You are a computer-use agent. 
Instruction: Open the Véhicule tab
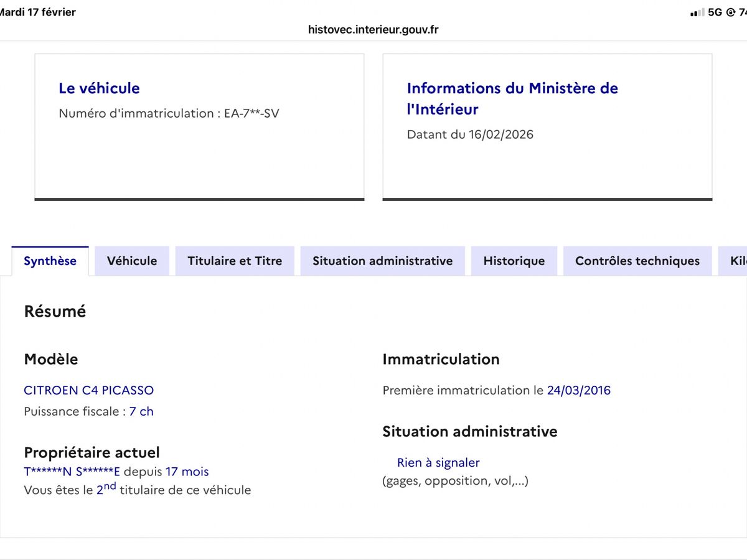click(x=132, y=261)
